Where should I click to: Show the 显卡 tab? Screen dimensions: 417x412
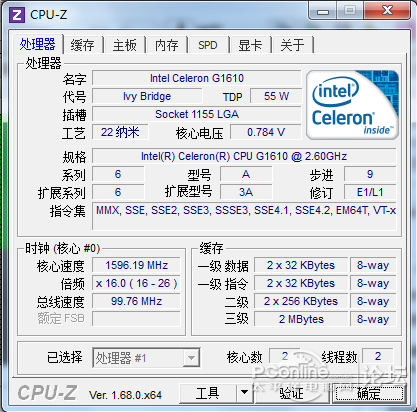[250, 45]
